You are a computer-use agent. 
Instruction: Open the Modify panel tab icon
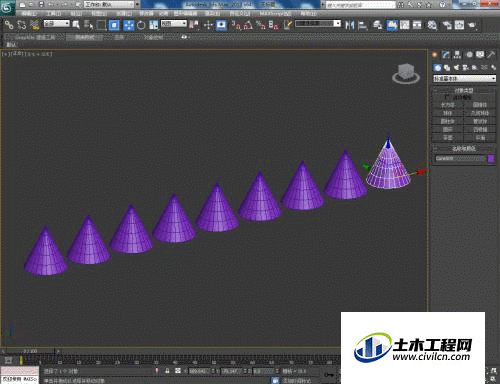(446, 55)
